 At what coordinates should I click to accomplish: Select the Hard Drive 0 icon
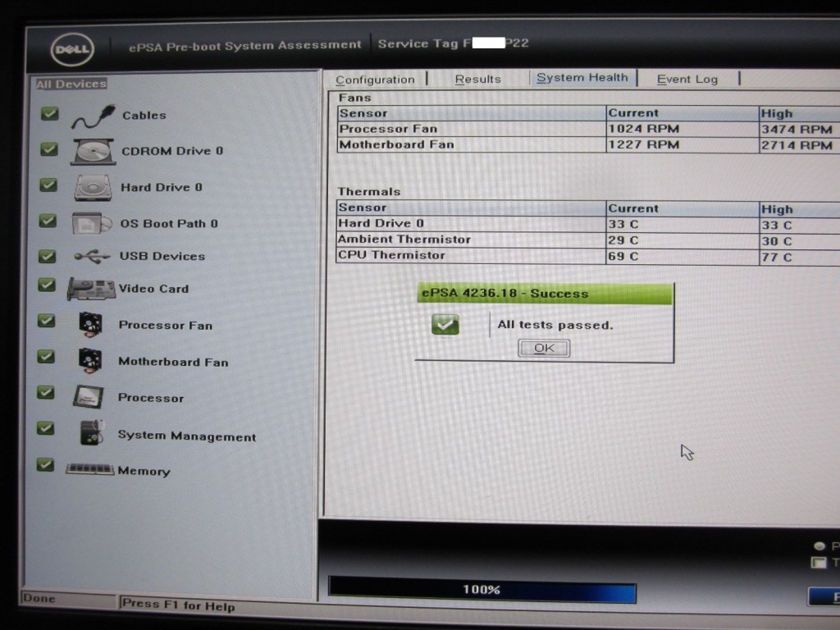(94, 188)
